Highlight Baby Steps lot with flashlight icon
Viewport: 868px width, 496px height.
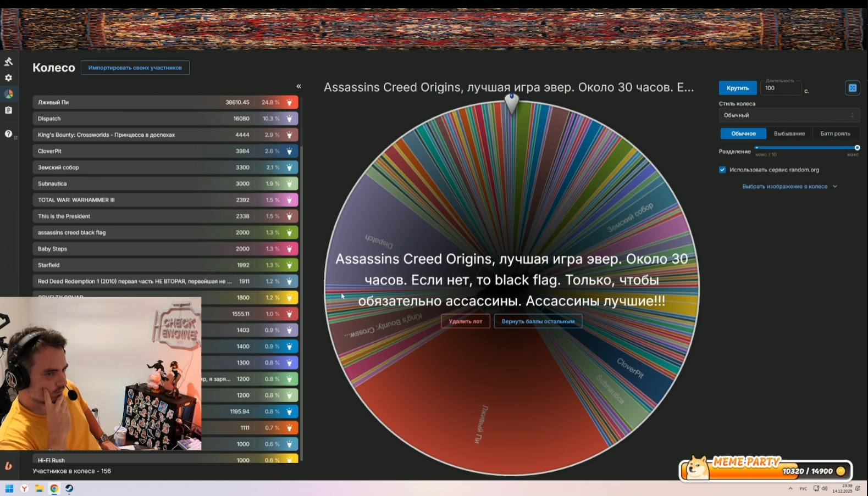coord(290,249)
